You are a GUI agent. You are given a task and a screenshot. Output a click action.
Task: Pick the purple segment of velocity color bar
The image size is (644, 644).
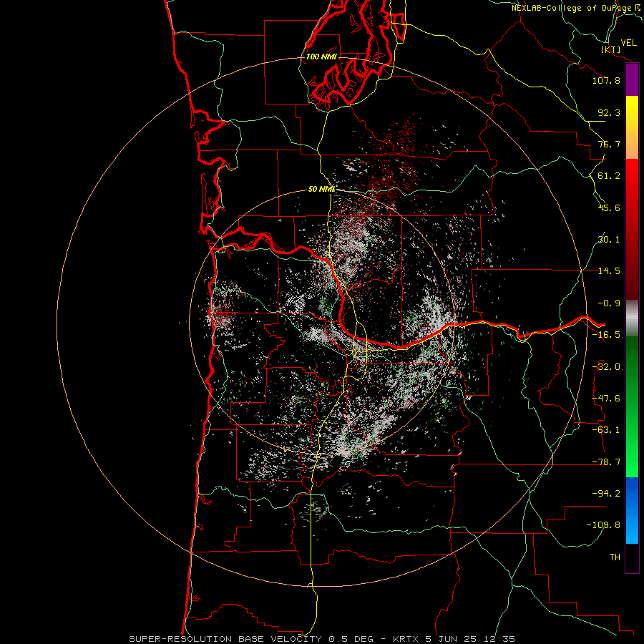pos(632,79)
